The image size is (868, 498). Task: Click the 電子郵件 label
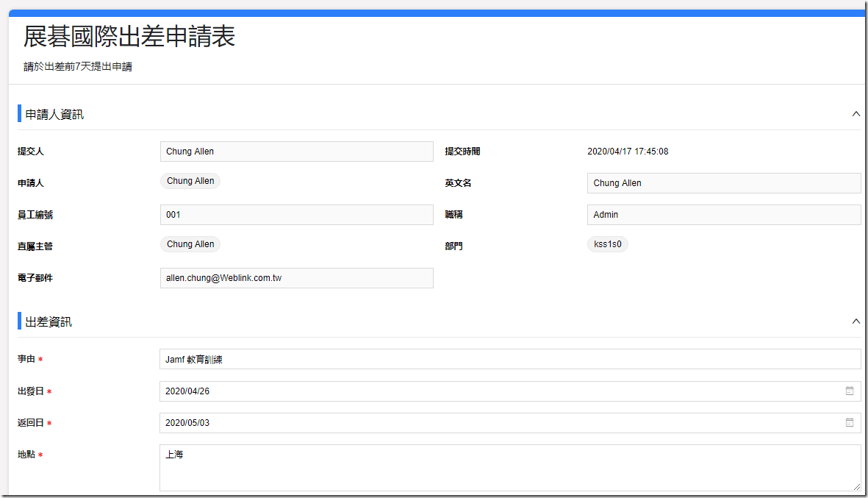35,277
